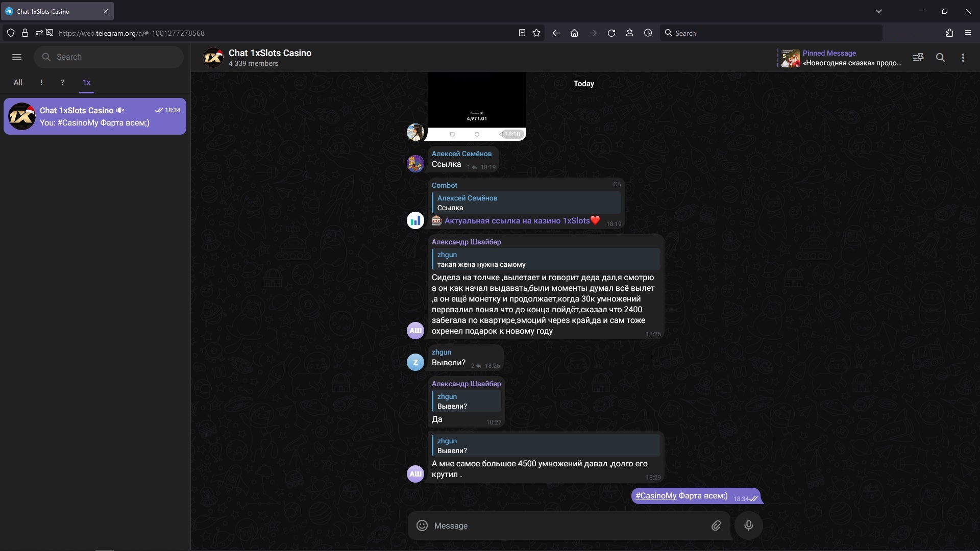The image size is (980, 551).
Task: Open the hamburger main menu
Action: point(17,57)
